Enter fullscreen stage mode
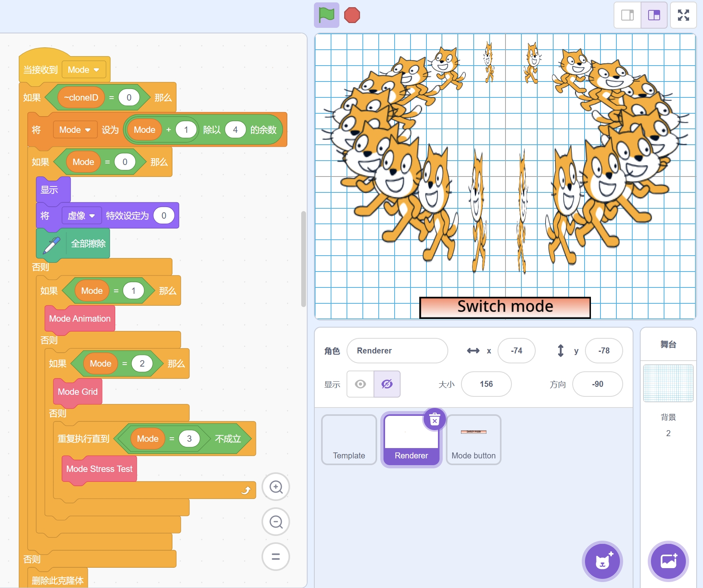The width and height of the screenshot is (703, 588). point(683,16)
